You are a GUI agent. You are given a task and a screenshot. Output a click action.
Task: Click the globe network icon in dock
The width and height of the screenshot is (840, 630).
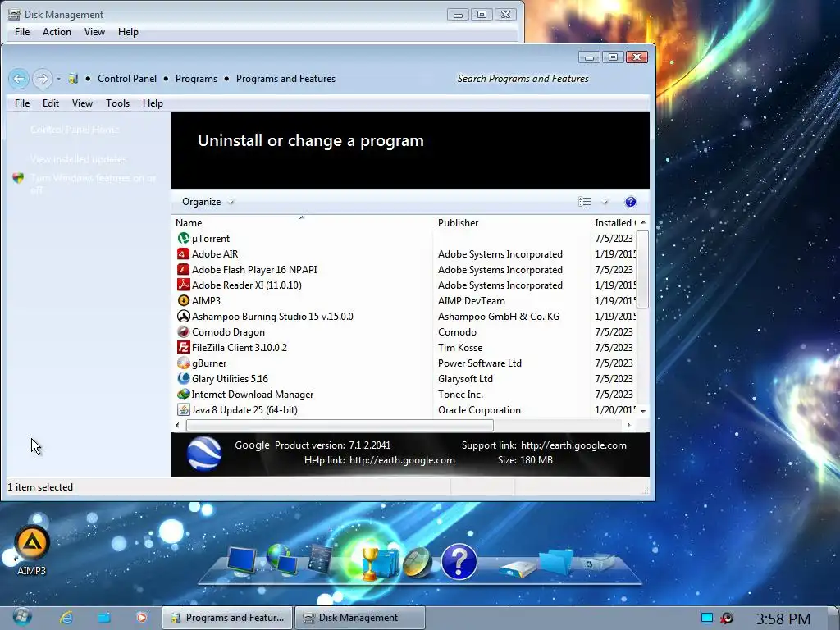pyautogui.click(x=282, y=559)
